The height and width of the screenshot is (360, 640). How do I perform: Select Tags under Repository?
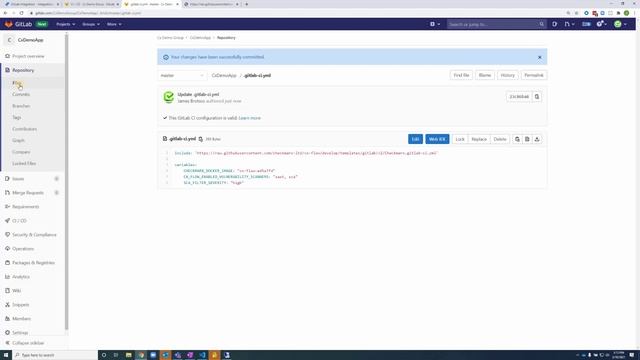(x=16, y=117)
